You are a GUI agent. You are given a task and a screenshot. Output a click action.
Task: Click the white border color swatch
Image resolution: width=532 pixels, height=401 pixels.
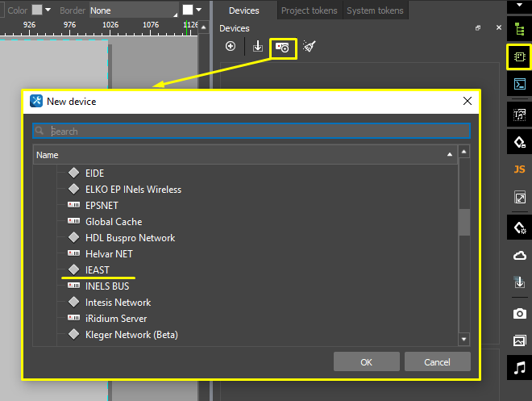188,10
